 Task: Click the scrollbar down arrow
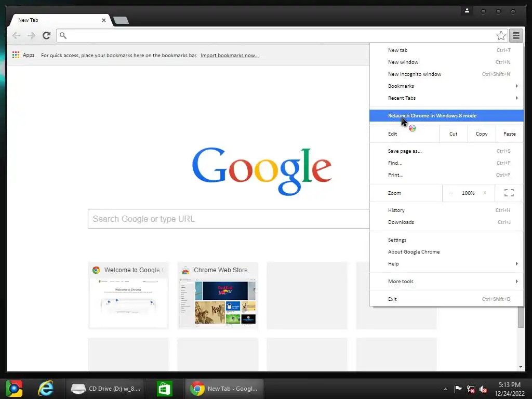pos(521,366)
